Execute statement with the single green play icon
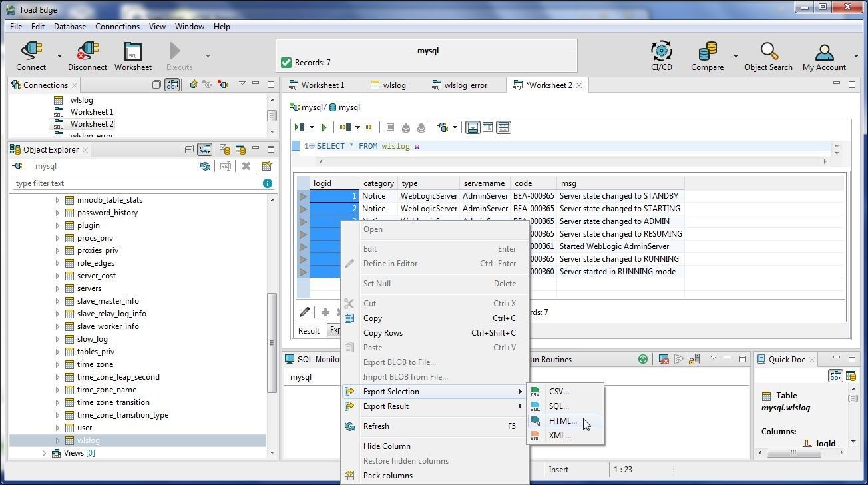 click(324, 127)
